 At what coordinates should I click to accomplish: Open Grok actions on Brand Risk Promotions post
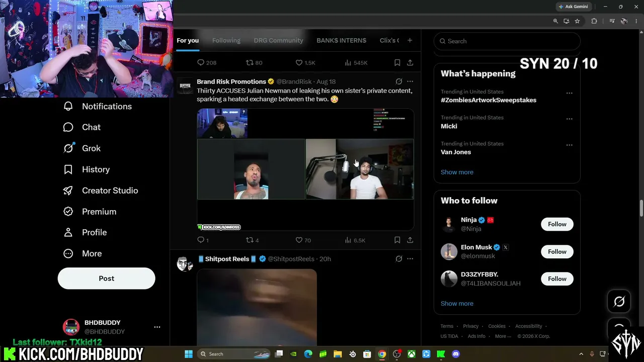tap(399, 81)
